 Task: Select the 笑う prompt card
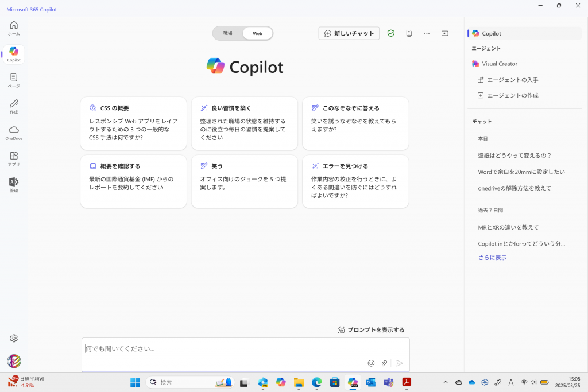pyautogui.click(x=245, y=181)
